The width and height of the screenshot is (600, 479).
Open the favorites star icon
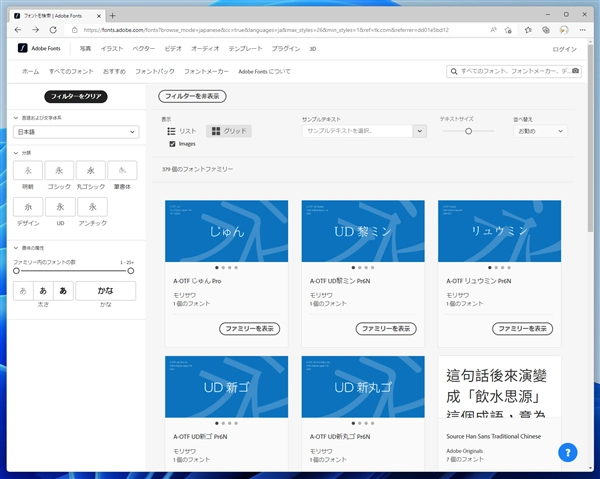point(528,30)
